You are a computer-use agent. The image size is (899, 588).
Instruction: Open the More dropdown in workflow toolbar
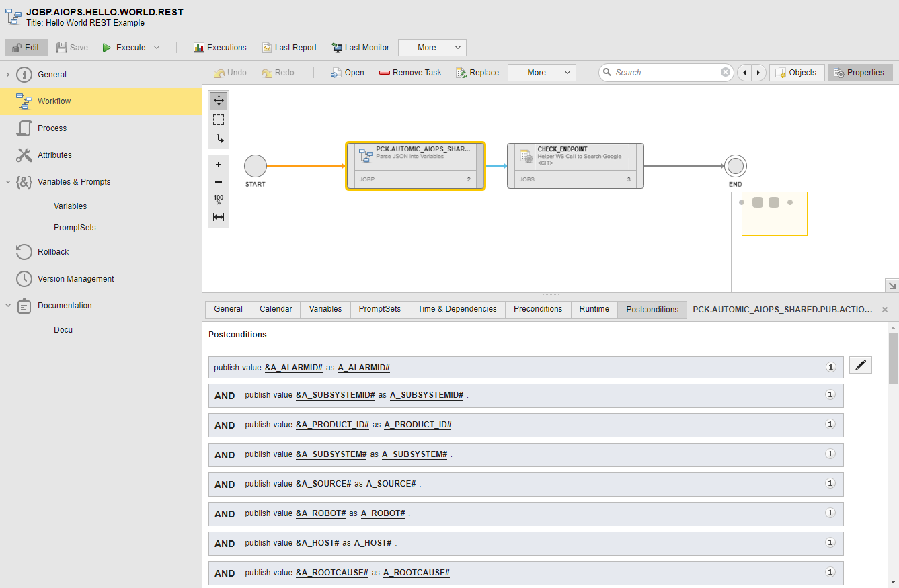541,73
